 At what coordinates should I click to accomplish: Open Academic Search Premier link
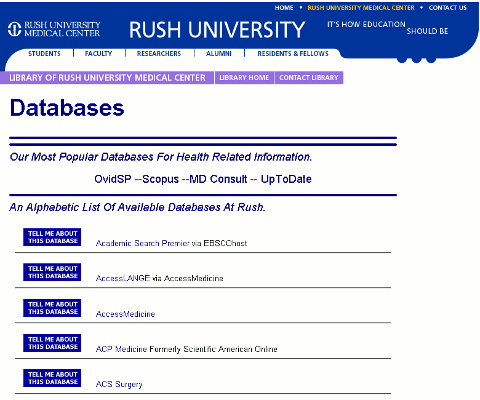tap(143, 243)
